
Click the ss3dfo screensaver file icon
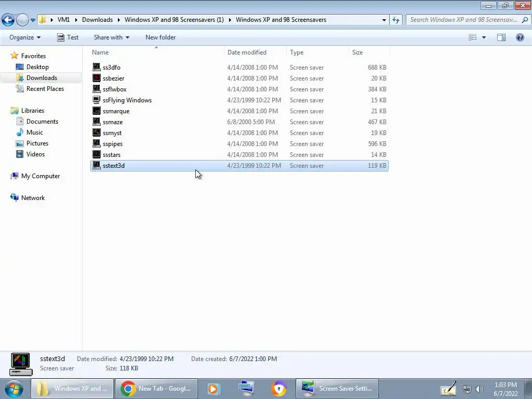point(97,67)
